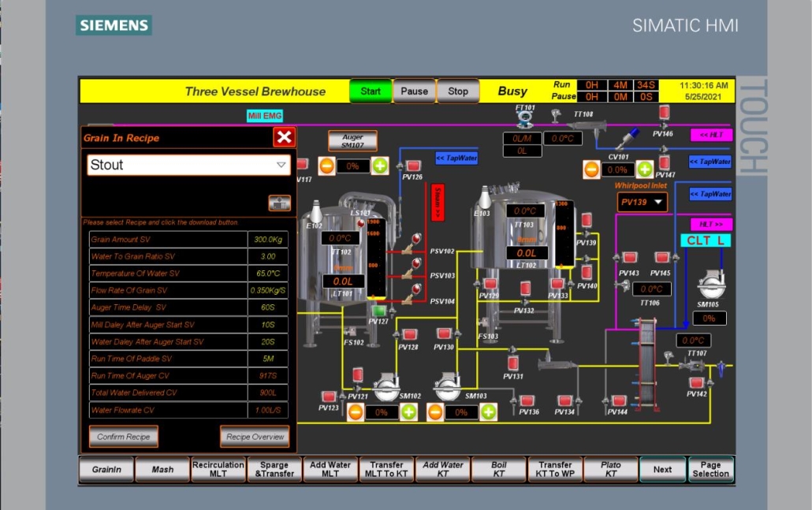812x510 pixels.
Task: Increase CV101 opening with plus button
Action: point(645,169)
